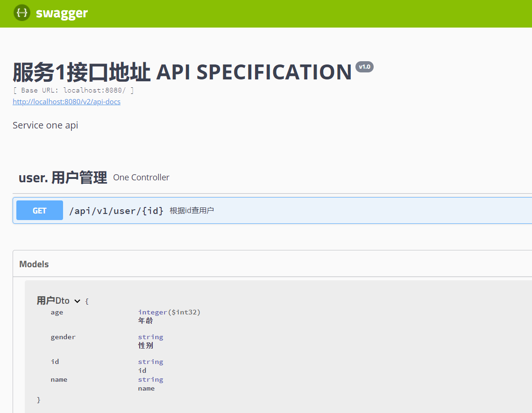This screenshot has height=413, width=532.
Task: Click the One Controller description
Action: click(x=141, y=178)
